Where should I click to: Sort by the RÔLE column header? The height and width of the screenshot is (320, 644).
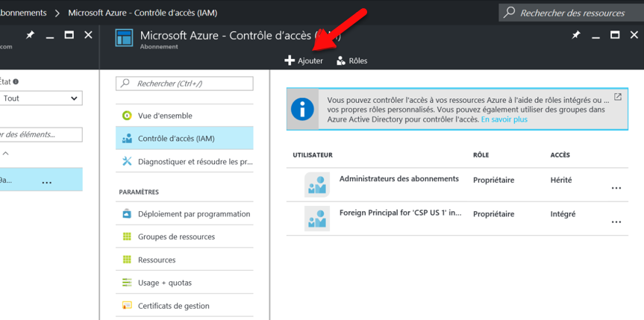(481, 155)
